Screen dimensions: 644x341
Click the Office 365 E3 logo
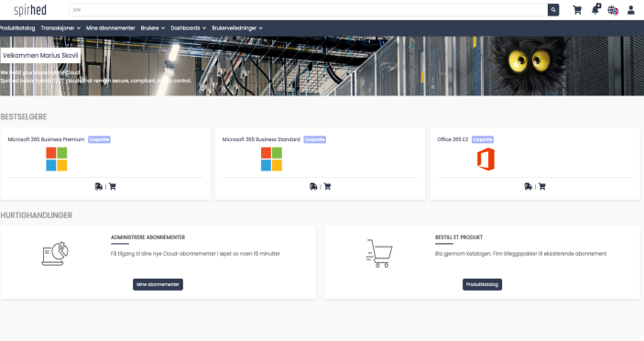click(486, 159)
